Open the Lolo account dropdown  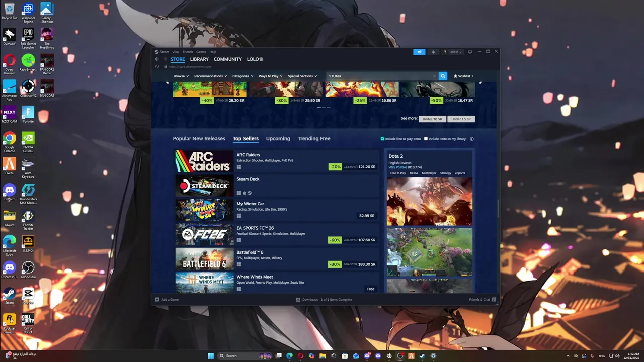click(455, 52)
